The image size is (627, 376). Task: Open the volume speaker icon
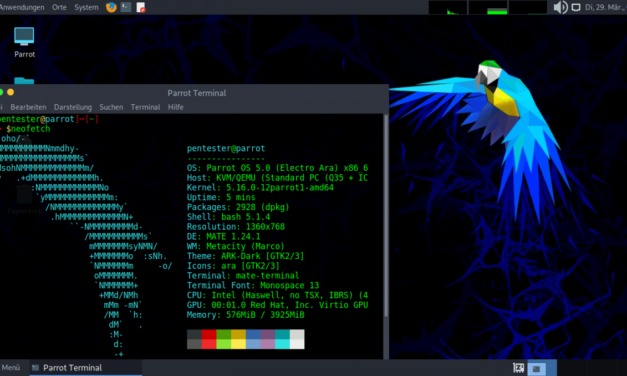560,7
